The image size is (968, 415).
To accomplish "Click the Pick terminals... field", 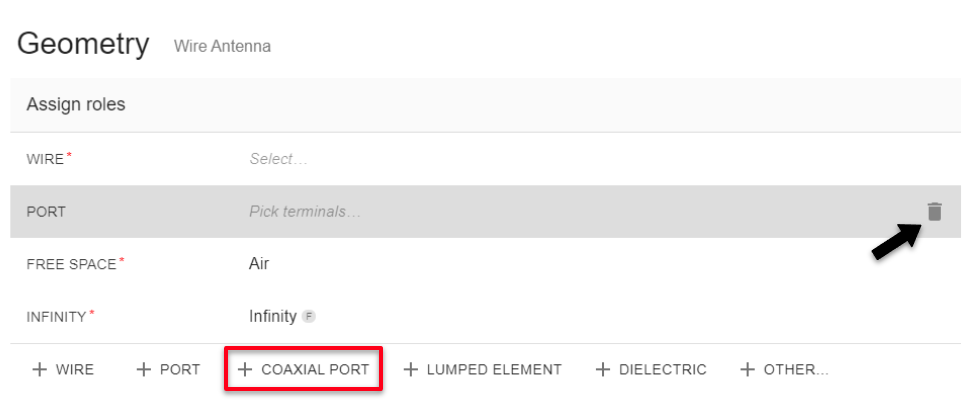I will point(304,212).
